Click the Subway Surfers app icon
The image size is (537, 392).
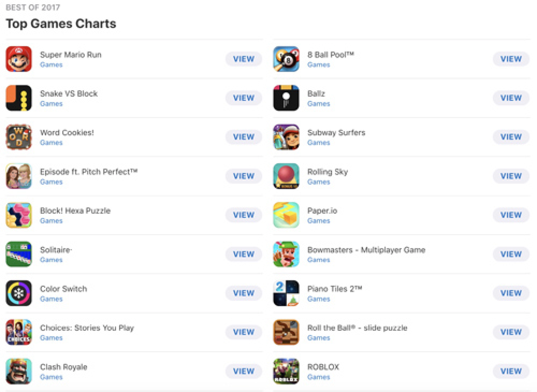[x=286, y=137]
